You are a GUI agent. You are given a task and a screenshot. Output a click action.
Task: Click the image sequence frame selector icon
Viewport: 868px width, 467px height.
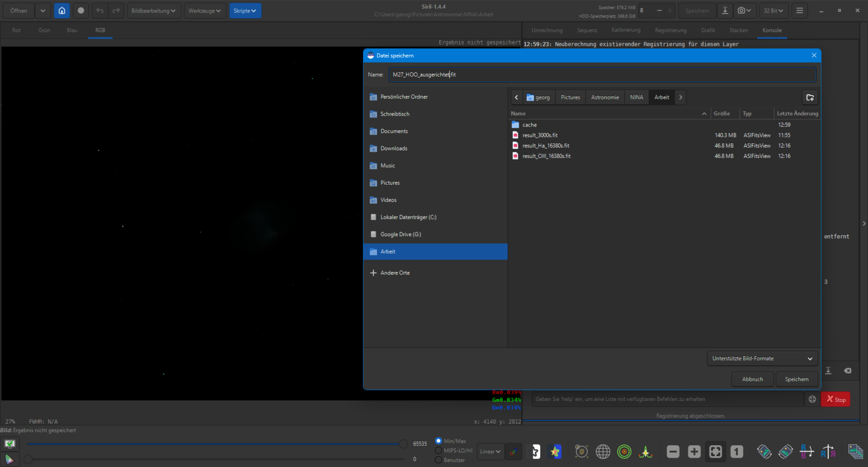[x=856, y=452]
